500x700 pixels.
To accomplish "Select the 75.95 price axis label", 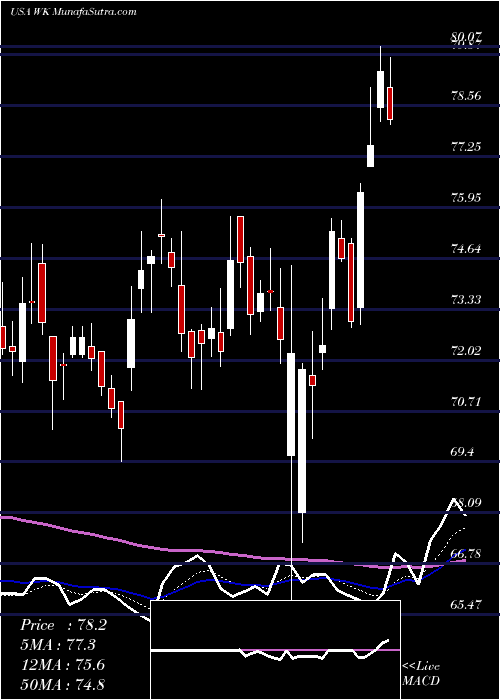I will (467, 197).
